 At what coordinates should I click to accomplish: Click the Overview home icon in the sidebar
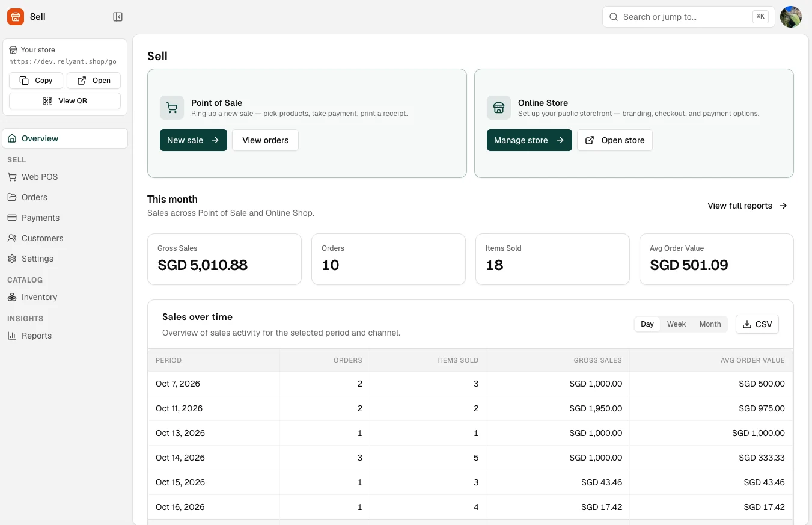(12, 138)
